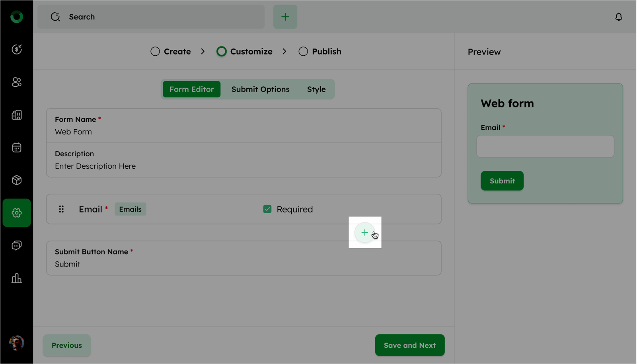Open the chat messages icon
The image size is (637, 364).
[17, 245]
